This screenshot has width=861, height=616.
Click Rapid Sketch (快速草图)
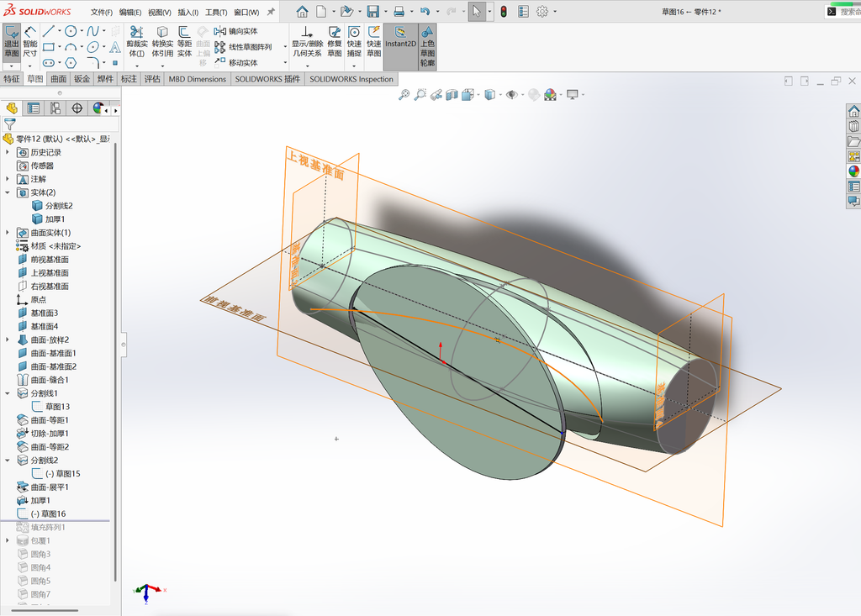[x=374, y=42]
